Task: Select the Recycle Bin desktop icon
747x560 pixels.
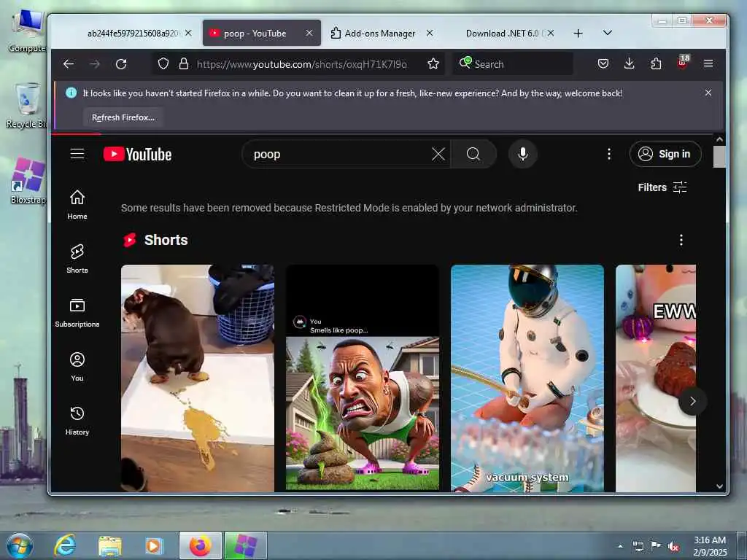Action: [27, 106]
